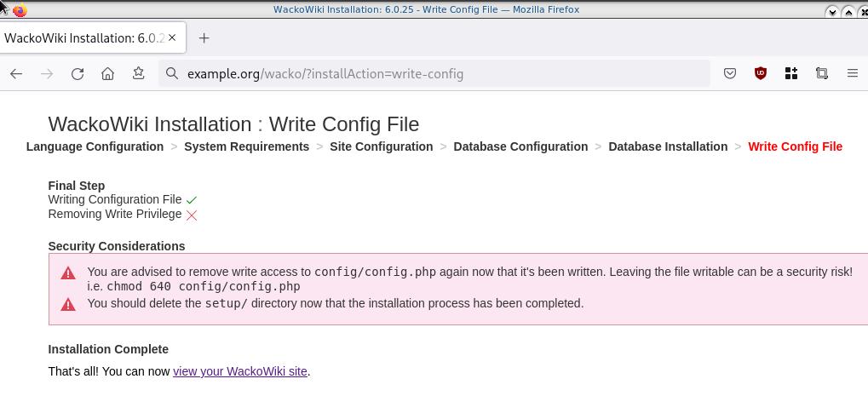Open the Extensions puzzle icon
The image size is (868, 396).
tap(822, 74)
